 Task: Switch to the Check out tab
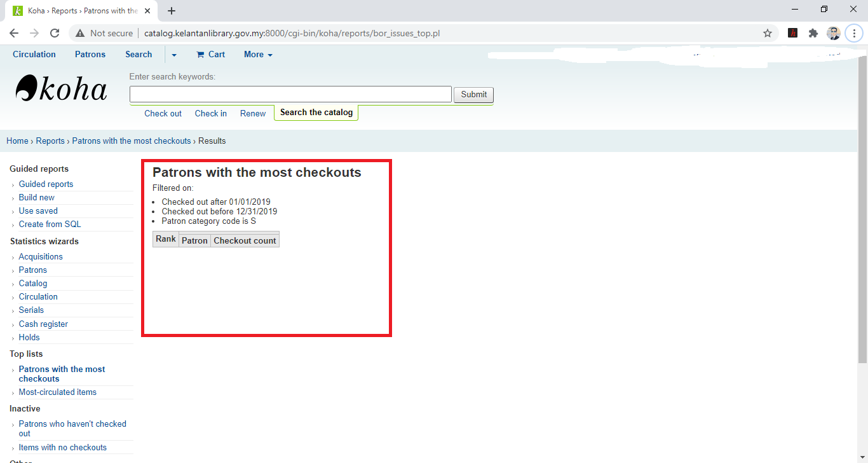point(163,113)
